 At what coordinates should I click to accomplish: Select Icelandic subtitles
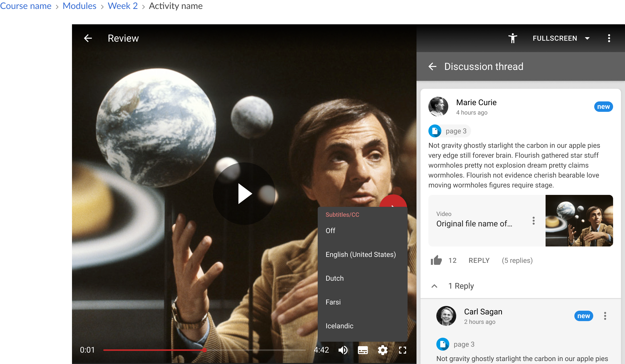tap(362, 326)
